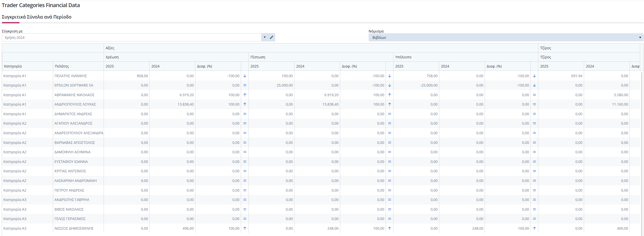The height and width of the screenshot is (236, 644).
Task: Click the -25.000,00 balance value
Action: point(429,85)
